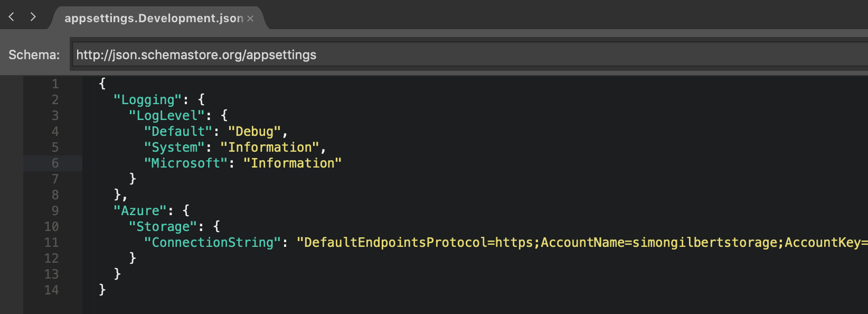This screenshot has width=868, height=314.
Task: Click the "Microsoft" key on line 6
Action: pos(186,163)
